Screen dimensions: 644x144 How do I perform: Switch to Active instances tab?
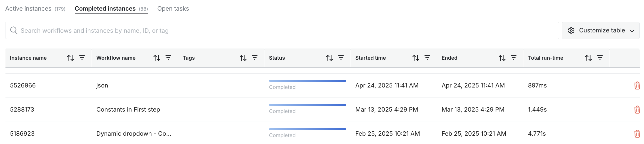(35, 9)
